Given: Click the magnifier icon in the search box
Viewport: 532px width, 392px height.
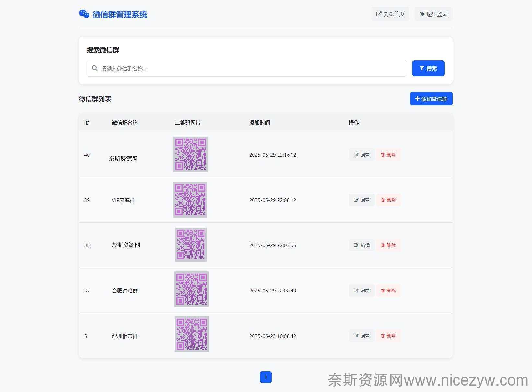Looking at the screenshot, I should pyautogui.click(x=95, y=68).
